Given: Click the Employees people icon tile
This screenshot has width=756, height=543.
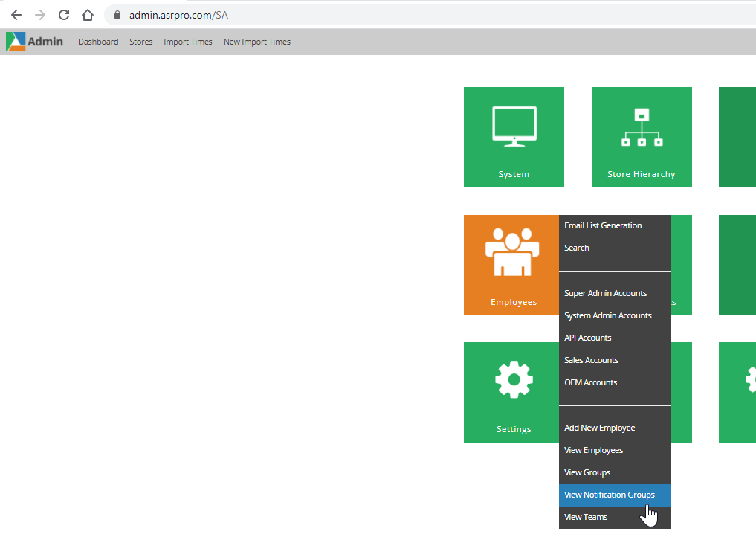Looking at the screenshot, I should pos(513,251).
